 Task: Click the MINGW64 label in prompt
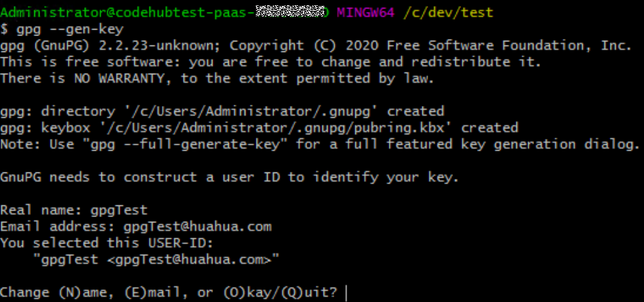point(366,13)
